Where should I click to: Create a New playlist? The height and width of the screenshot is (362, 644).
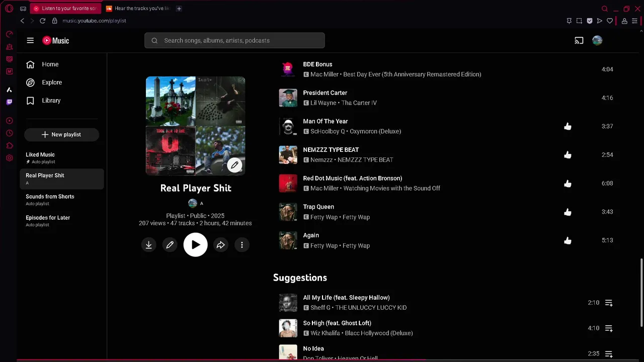pos(61,135)
